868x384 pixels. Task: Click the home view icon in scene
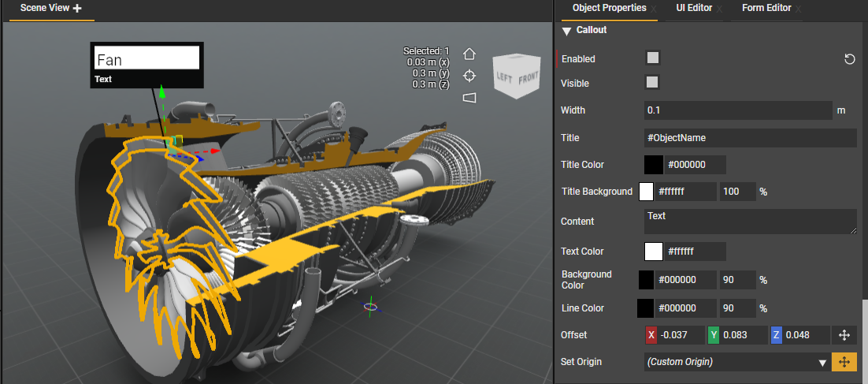469,54
